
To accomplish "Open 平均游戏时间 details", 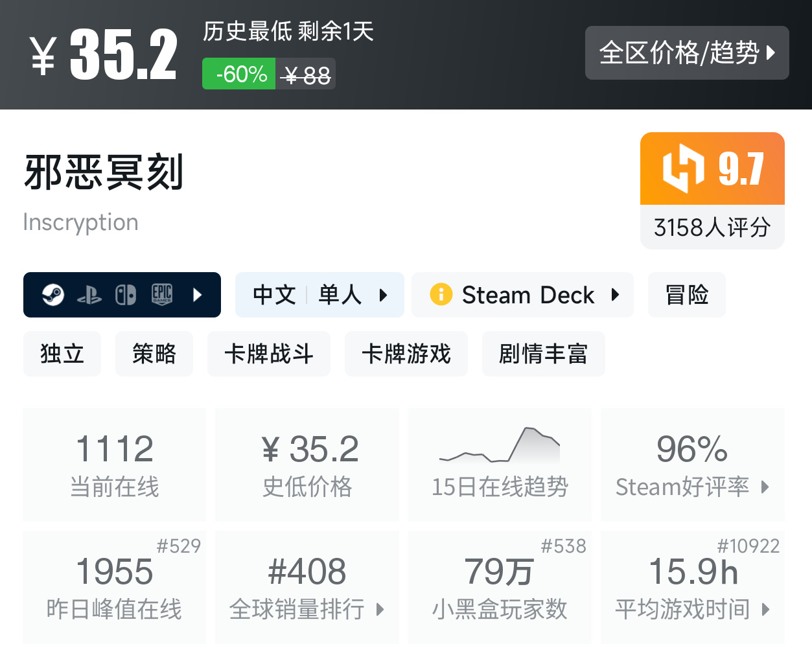I will point(692,587).
